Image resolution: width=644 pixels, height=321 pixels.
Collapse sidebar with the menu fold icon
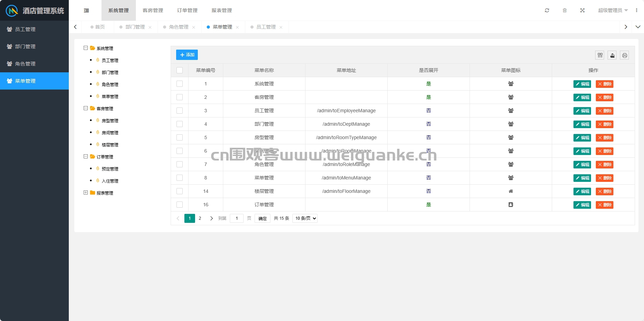(86, 10)
